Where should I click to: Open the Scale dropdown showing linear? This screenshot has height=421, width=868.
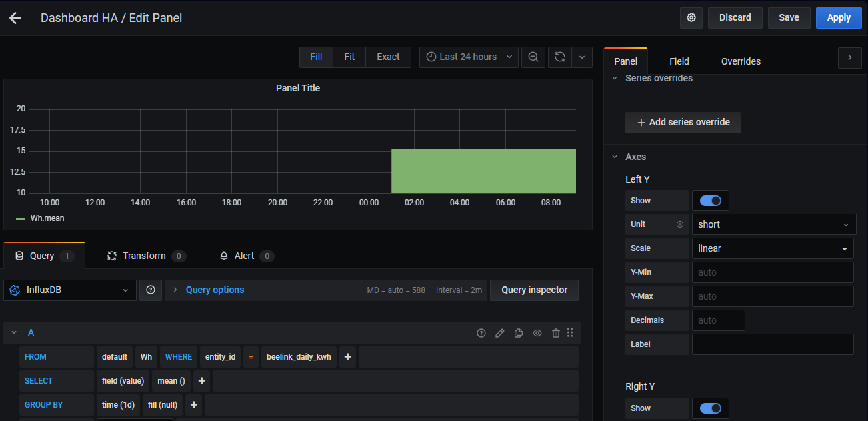tap(773, 248)
